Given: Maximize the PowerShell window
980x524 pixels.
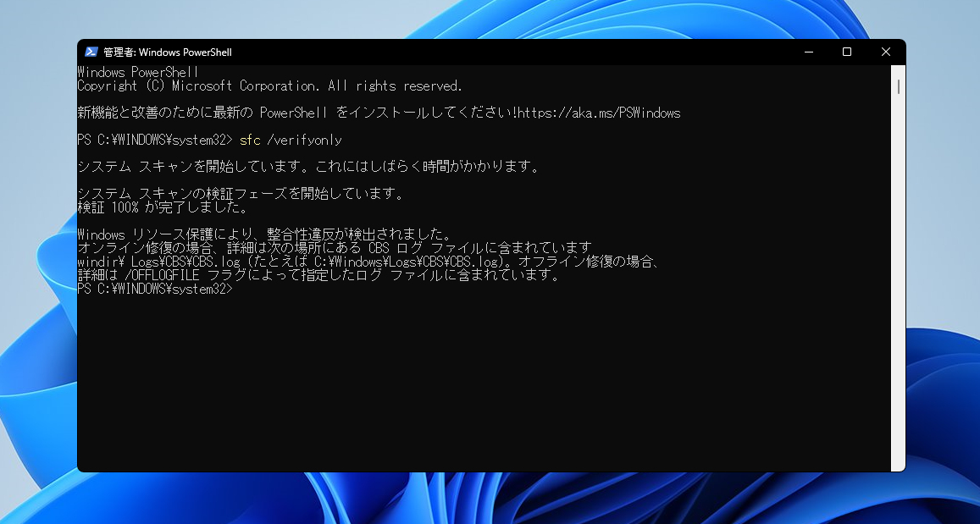Looking at the screenshot, I should tap(847, 52).
